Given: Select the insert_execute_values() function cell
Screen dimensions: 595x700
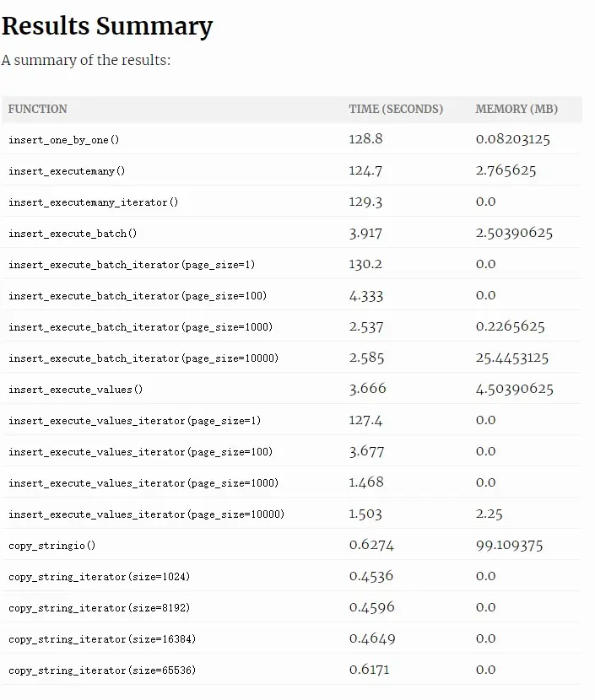Looking at the screenshot, I should 75,390.
